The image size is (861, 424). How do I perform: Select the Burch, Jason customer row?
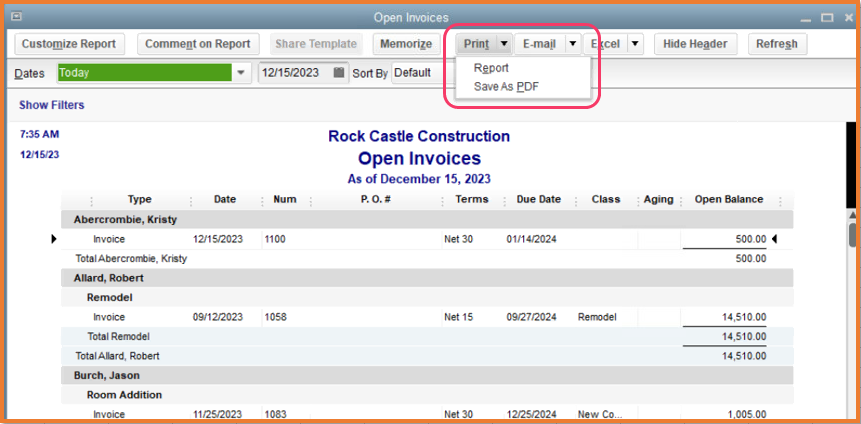point(427,376)
